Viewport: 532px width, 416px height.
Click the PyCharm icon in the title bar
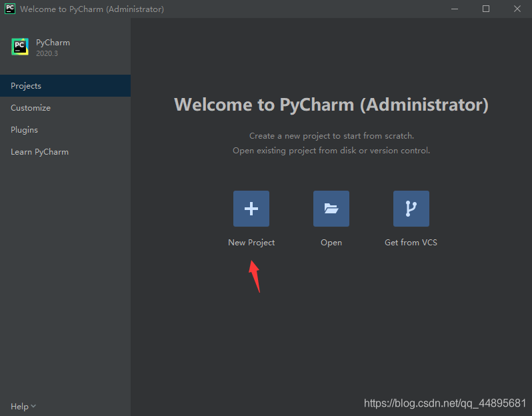[x=10, y=9]
